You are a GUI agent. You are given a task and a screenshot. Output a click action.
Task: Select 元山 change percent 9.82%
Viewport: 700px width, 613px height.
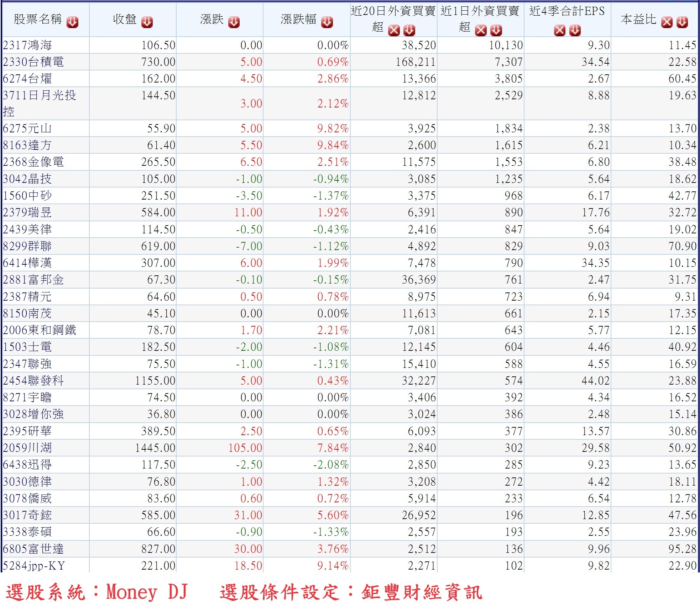coord(333,128)
